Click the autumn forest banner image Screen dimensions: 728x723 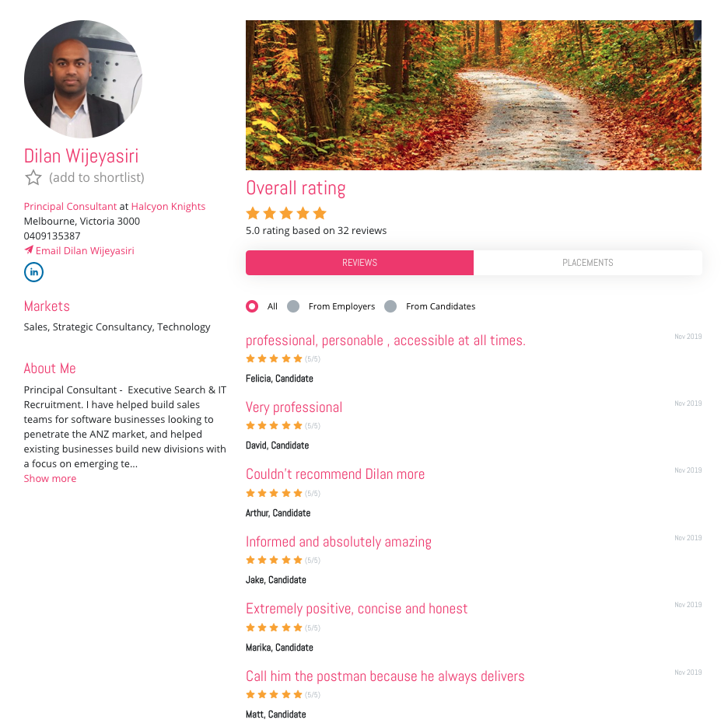474,95
